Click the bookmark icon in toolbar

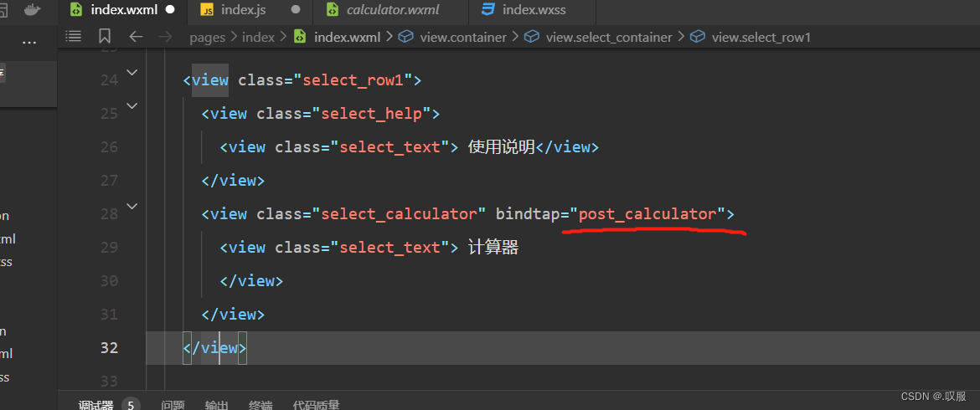click(x=105, y=36)
